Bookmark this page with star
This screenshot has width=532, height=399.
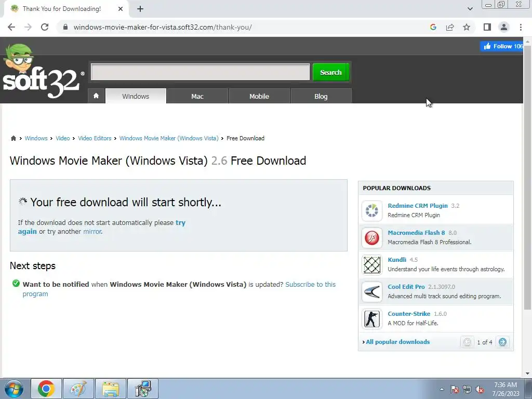[x=467, y=27]
